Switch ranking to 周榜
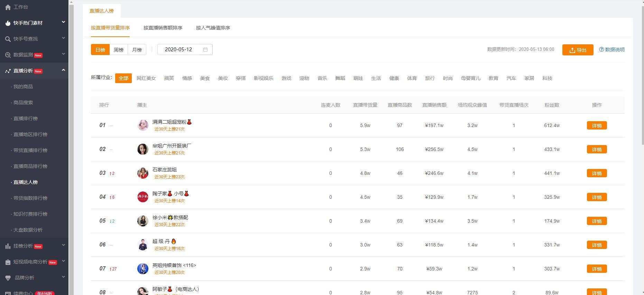The width and height of the screenshot is (644, 295). [118, 50]
